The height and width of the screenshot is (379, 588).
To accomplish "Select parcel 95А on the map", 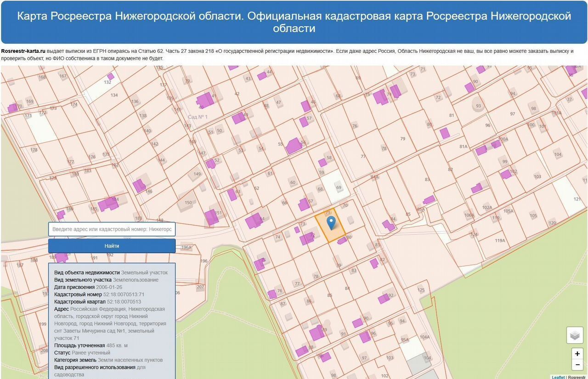I will click(x=405, y=340).
